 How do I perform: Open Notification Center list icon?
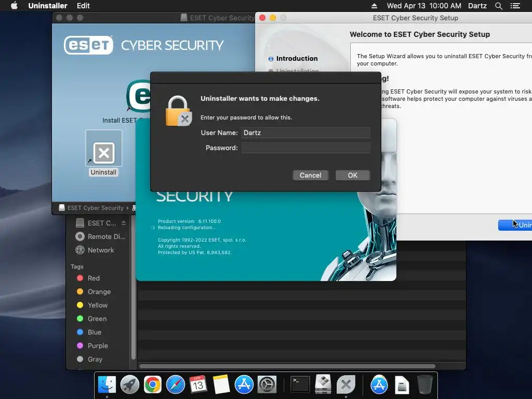[515, 6]
